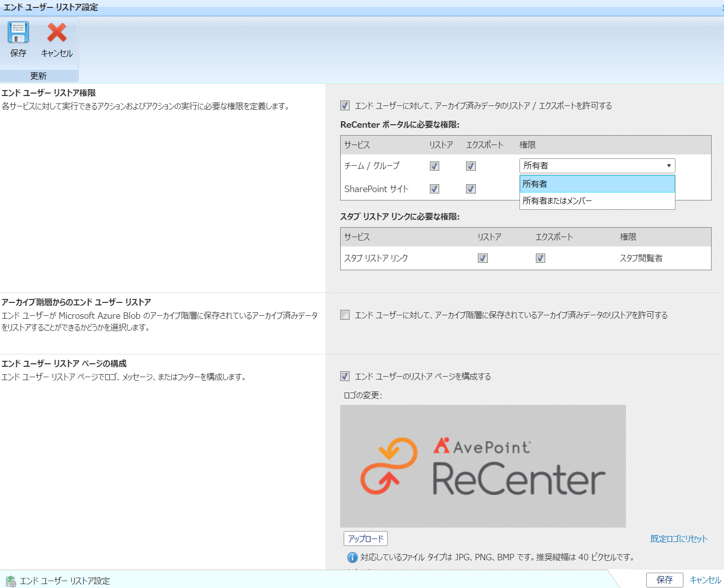This screenshot has width=724, height=588.
Task: Click the アップロード button
Action: click(365, 539)
